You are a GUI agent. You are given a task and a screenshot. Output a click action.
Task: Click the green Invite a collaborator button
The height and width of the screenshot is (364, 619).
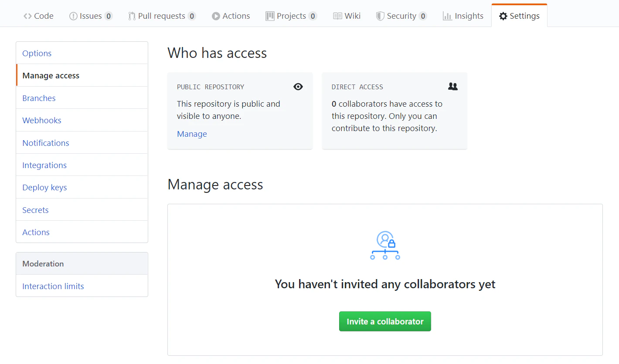coord(385,321)
